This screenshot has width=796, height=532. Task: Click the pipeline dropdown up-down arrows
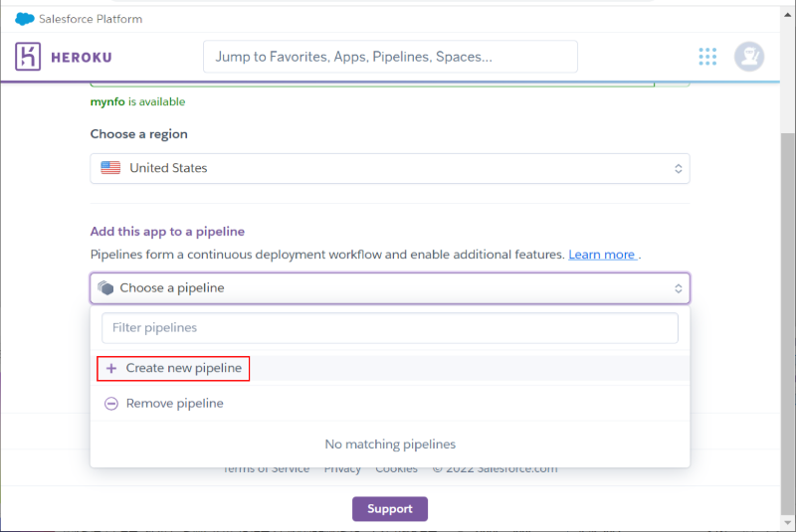(x=679, y=288)
